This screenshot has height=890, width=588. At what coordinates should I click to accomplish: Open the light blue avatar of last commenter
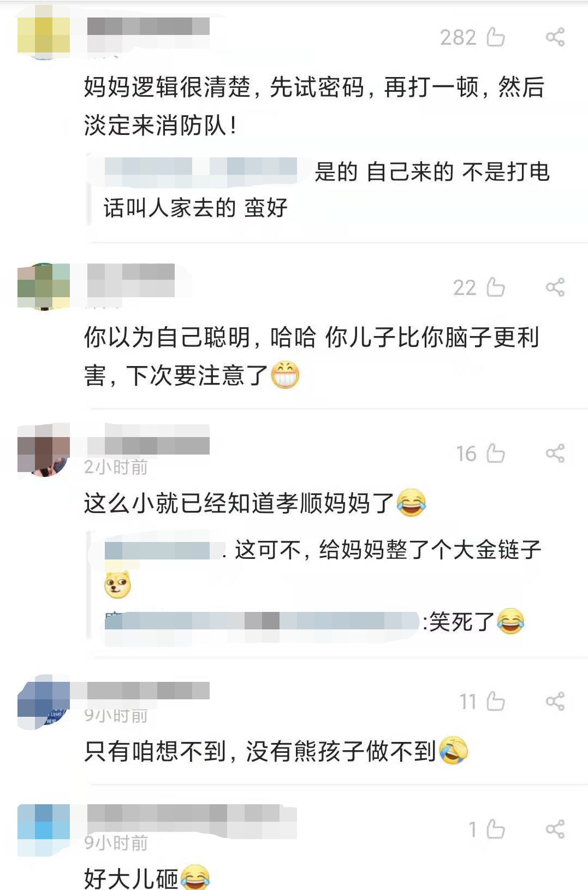[44, 829]
